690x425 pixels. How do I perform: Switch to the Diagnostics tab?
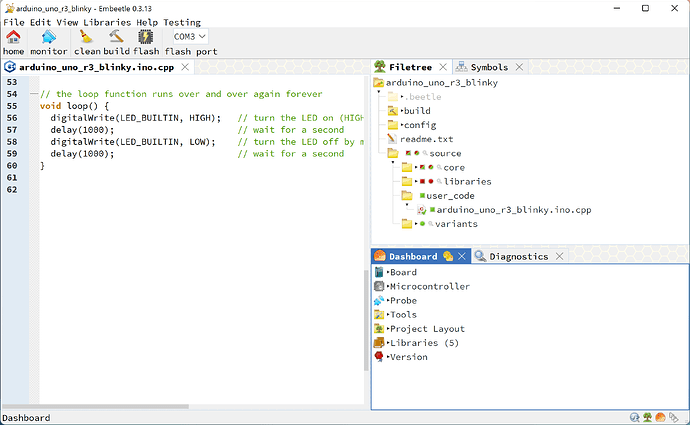coord(518,256)
